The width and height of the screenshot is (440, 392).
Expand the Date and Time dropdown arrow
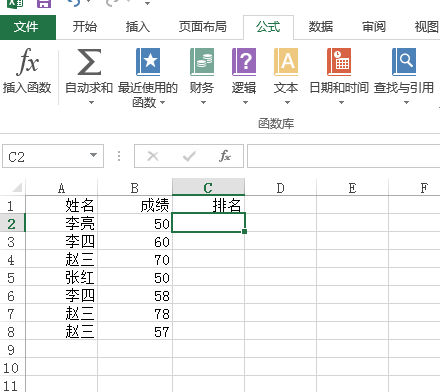click(341, 103)
